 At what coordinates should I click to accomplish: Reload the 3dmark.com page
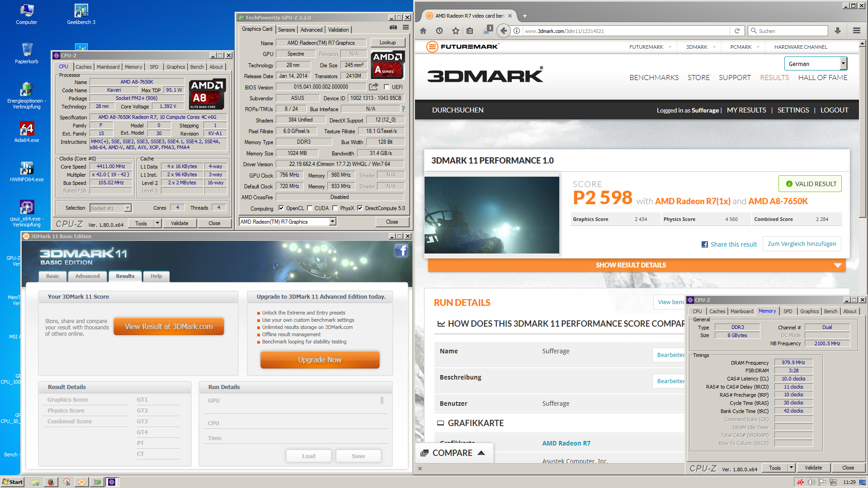point(737,31)
